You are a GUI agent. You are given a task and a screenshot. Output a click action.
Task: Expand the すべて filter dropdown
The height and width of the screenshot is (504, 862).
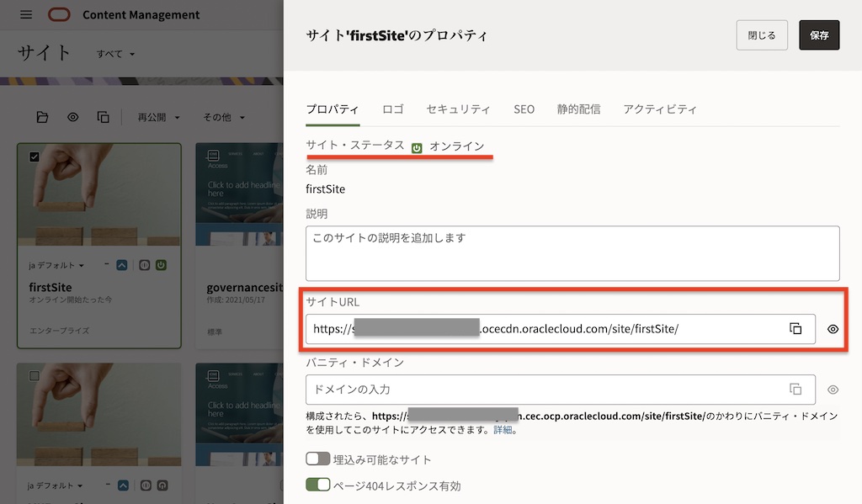pos(115,54)
